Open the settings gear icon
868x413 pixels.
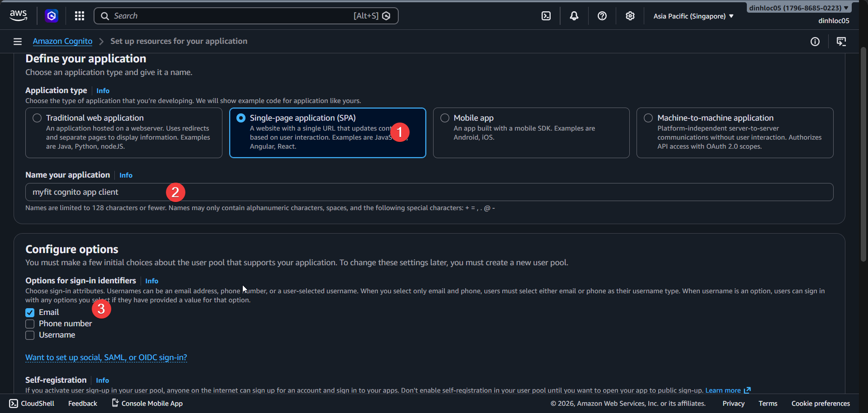click(630, 16)
